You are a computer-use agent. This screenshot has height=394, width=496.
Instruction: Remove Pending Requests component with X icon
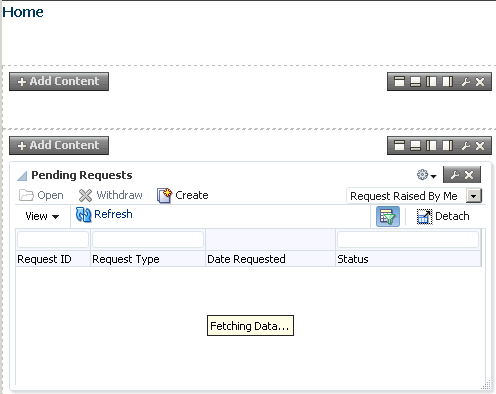469,175
